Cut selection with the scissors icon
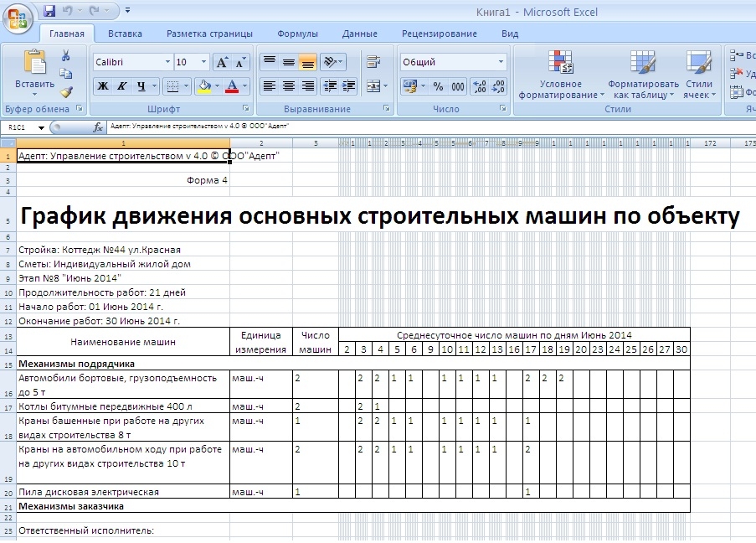 coord(66,55)
